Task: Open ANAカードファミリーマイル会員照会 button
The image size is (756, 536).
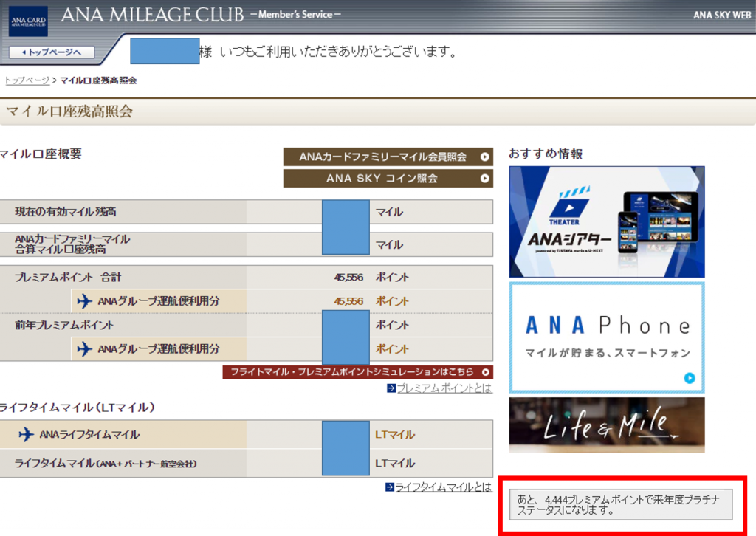Action: (388, 157)
